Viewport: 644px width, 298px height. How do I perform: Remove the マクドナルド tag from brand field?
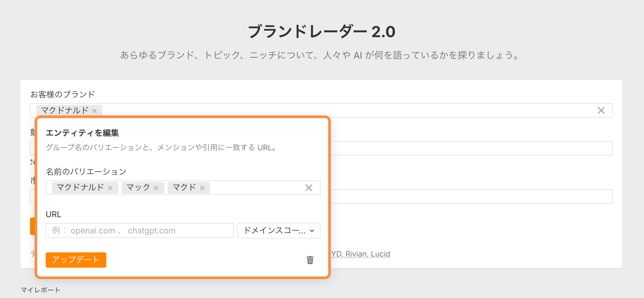click(95, 111)
